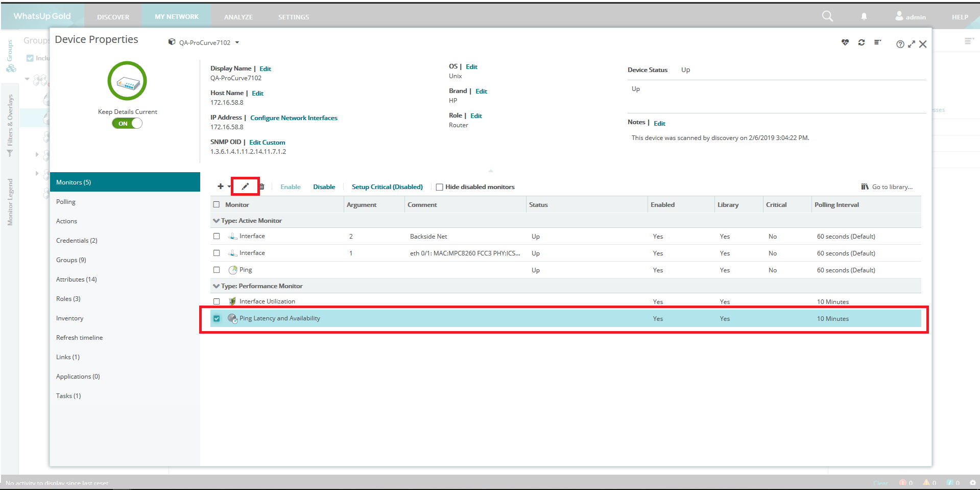Collapse the Type: Performance Monitor group
This screenshot has height=490, width=980.
tap(216, 286)
